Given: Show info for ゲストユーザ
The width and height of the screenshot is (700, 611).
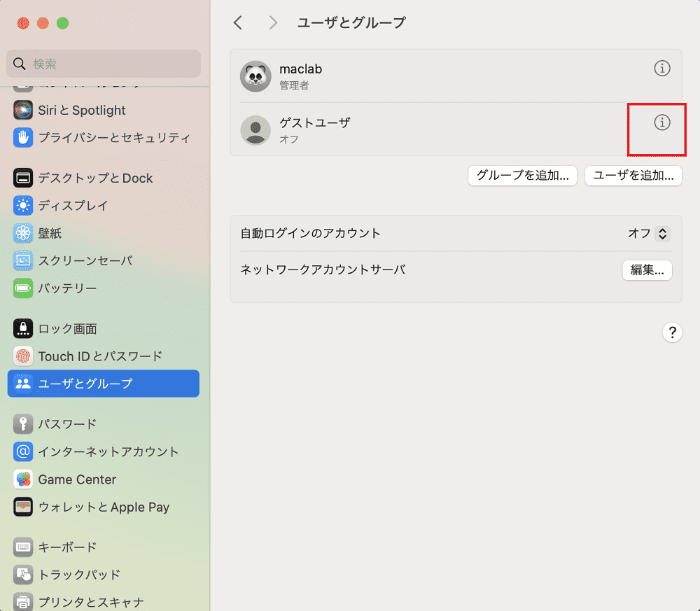Looking at the screenshot, I should pyautogui.click(x=662, y=122).
